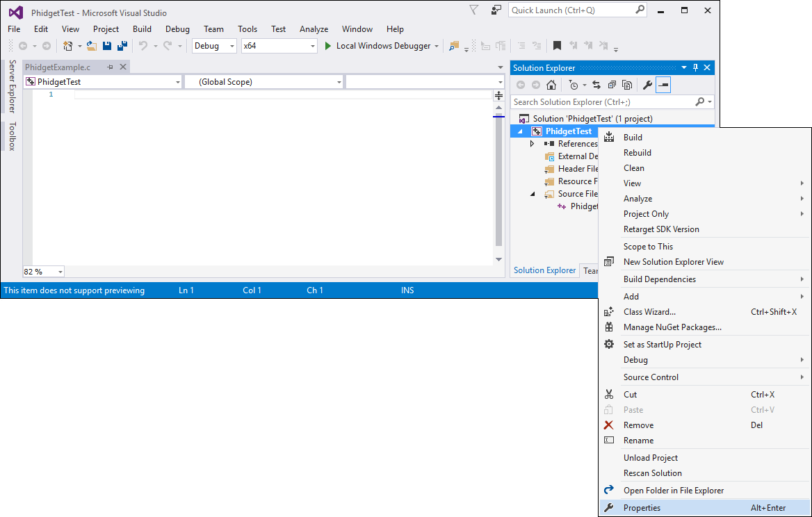
Task: Open the File menu
Action: coord(14,29)
